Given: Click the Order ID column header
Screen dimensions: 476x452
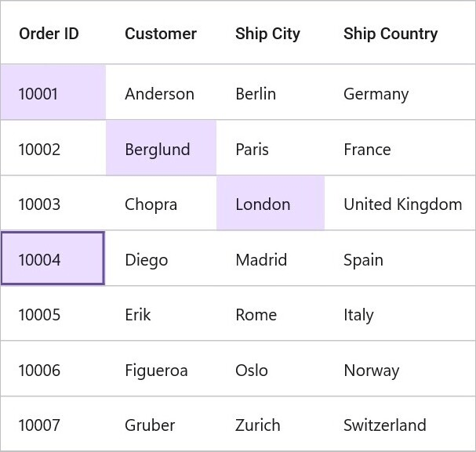Looking at the screenshot, I should [x=53, y=33].
